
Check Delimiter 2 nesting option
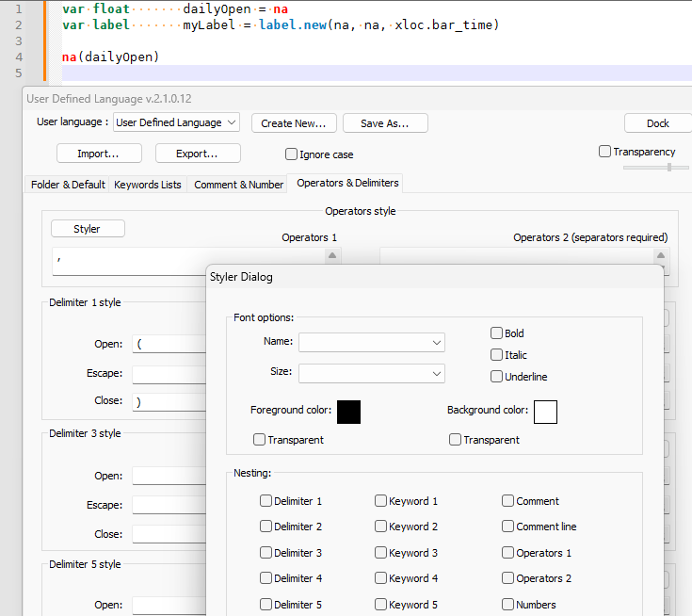point(266,527)
